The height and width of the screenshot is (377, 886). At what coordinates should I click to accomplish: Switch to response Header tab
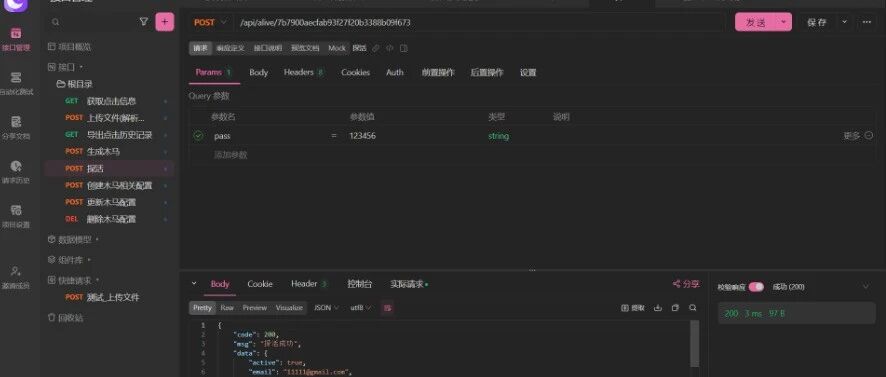pyautogui.click(x=309, y=284)
